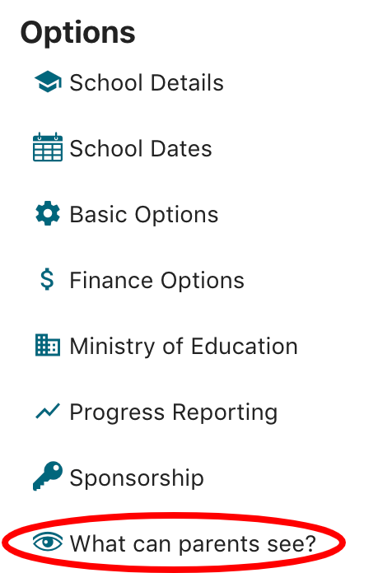Click the Options heading
The width and height of the screenshot is (392, 573).
coord(78,34)
